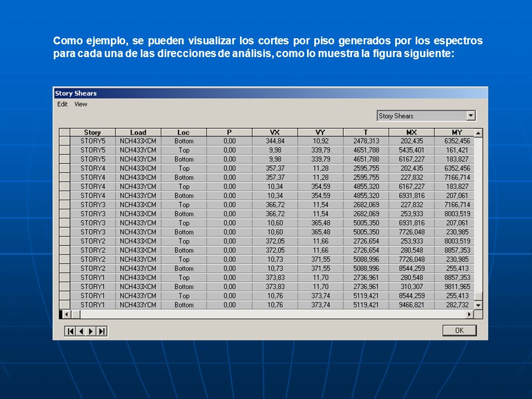
Task: Click MX cell value 5435,401
Action: point(412,150)
